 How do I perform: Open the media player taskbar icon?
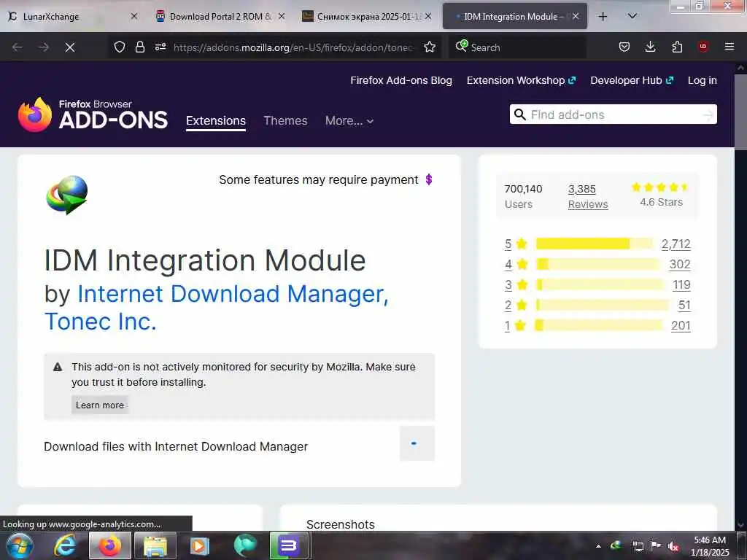tap(200, 545)
